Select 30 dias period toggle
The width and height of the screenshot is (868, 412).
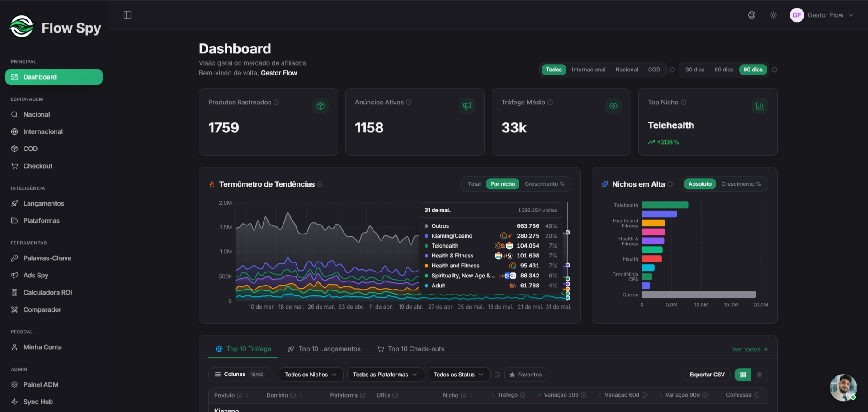(695, 70)
